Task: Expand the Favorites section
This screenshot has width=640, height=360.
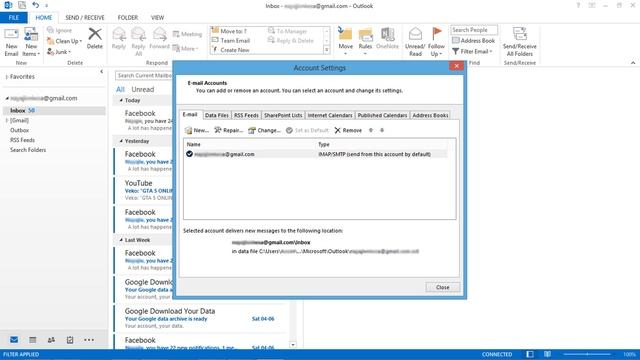Action: (x=7, y=77)
